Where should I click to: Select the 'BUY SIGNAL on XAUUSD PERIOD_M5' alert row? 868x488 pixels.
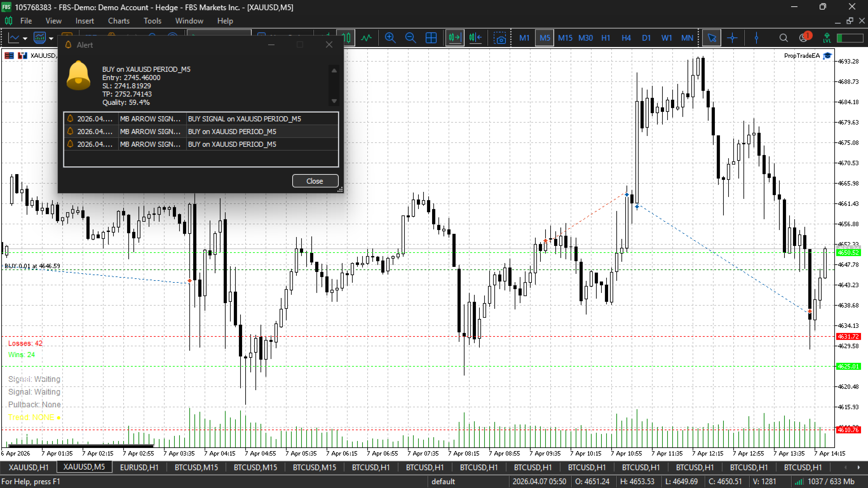pos(201,119)
